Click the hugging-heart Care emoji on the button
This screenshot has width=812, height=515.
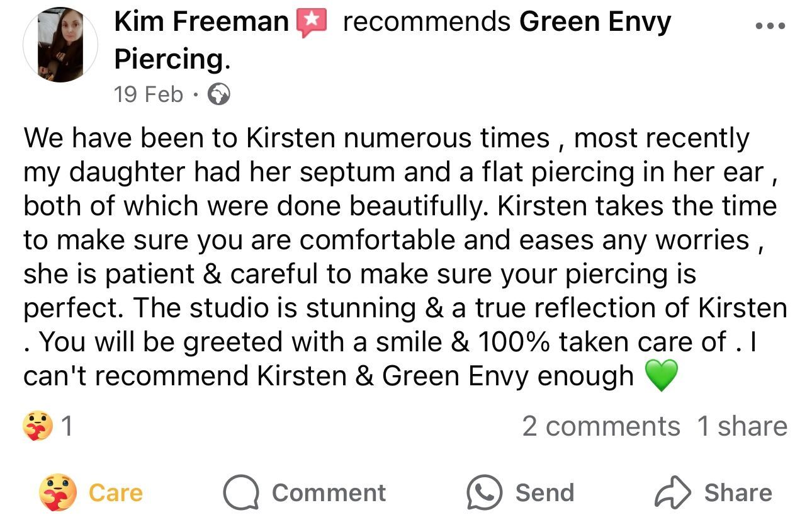click(58, 492)
